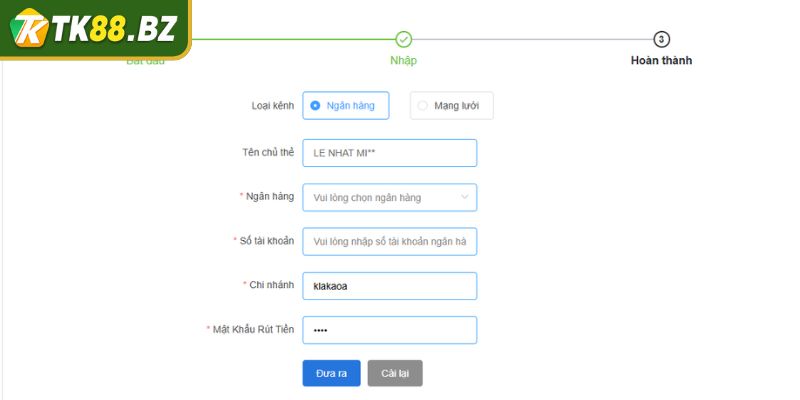The image size is (800, 400).
Task: Focus the Tên chủ thẻ name field
Action: [389, 153]
